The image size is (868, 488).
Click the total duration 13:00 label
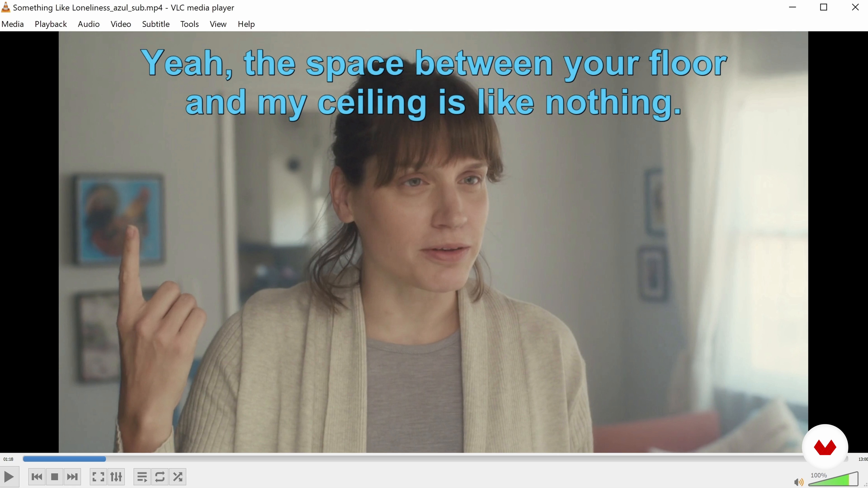(x=863, y=459)
